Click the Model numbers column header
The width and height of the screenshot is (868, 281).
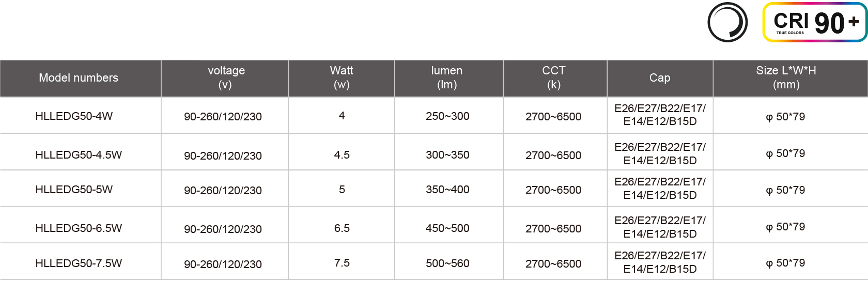pyautogui.click(x=79, y=78)
